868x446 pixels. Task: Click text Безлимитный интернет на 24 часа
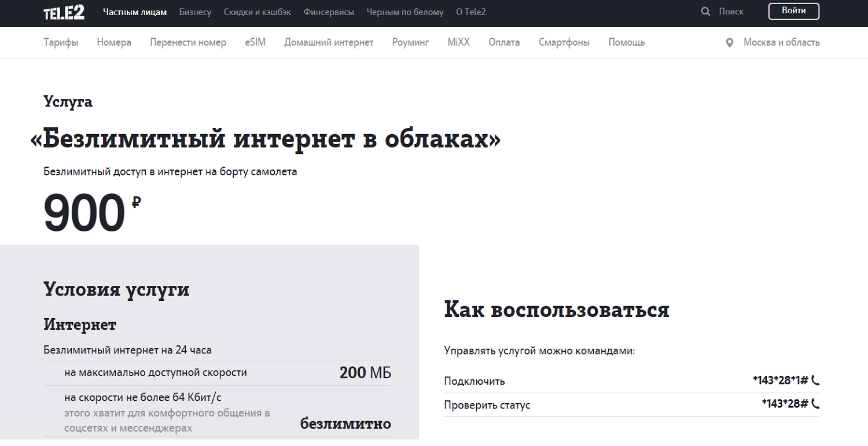point(127,350)
